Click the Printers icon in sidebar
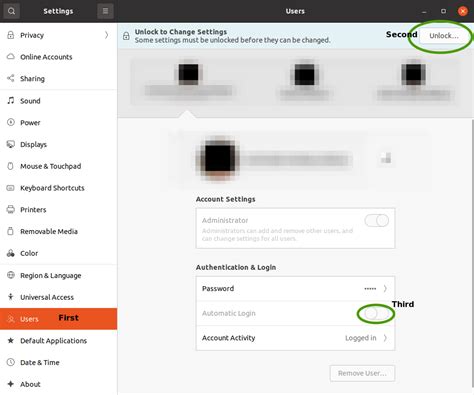Viewport: 474px width, 395px height. (x=11, y=209)
